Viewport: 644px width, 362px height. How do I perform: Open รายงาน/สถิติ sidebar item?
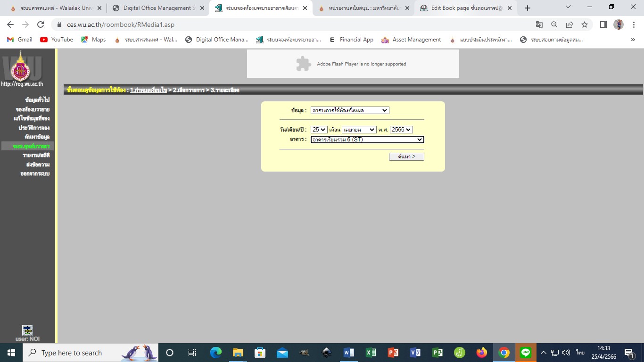36,155
